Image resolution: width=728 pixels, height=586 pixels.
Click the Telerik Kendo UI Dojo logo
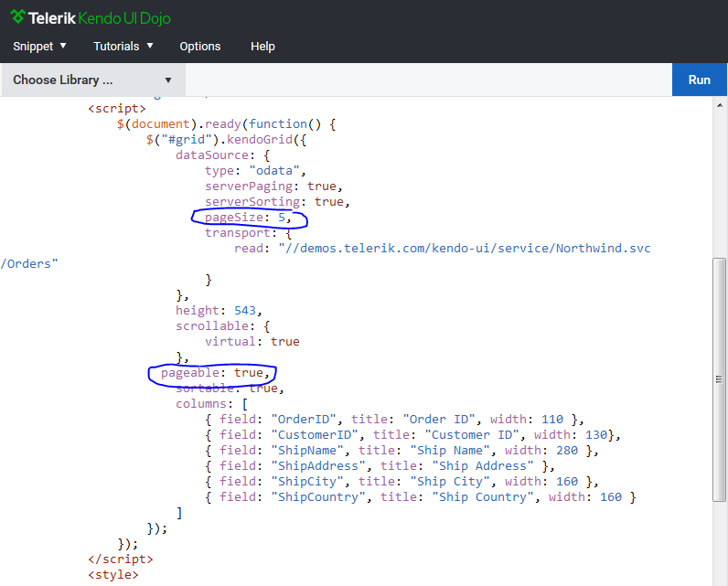[91, 18]
